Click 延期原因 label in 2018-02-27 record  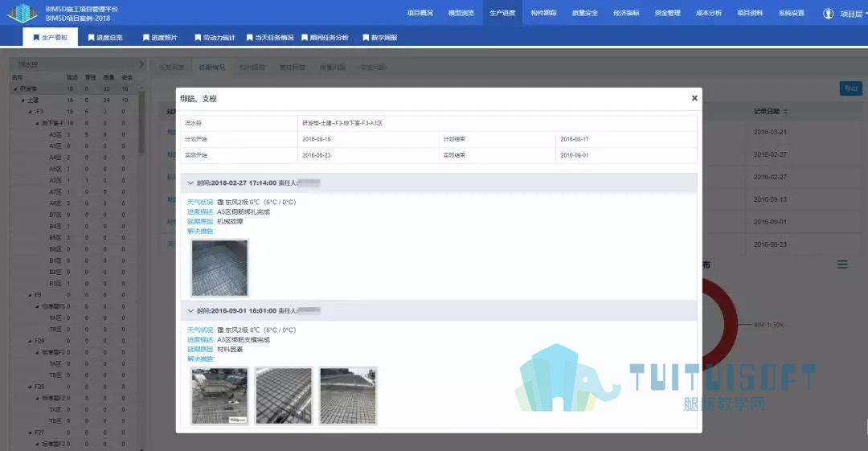[200, 222]
